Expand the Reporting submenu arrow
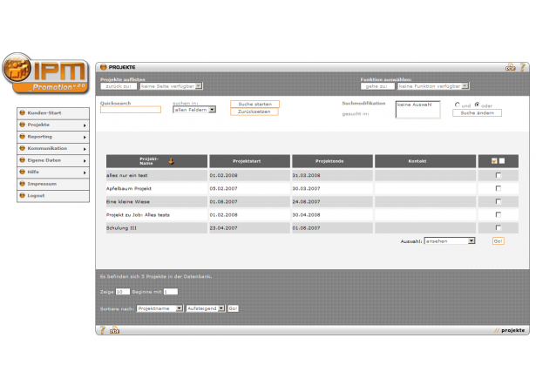This screenshot has width=536, height=392. (85, 137)
